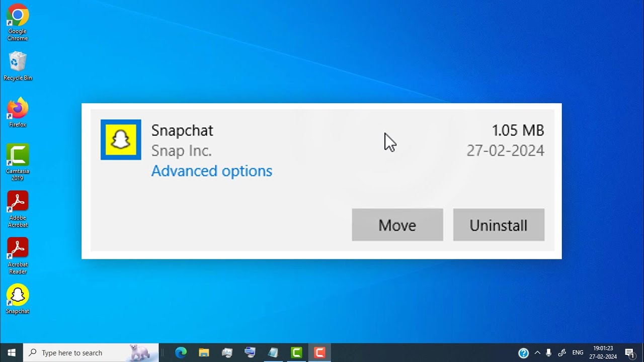The width and height of the screenshot is (644, 362).
Task: Click the ENG language indicator
Action: pyautogui.click(x=578, y=353)
